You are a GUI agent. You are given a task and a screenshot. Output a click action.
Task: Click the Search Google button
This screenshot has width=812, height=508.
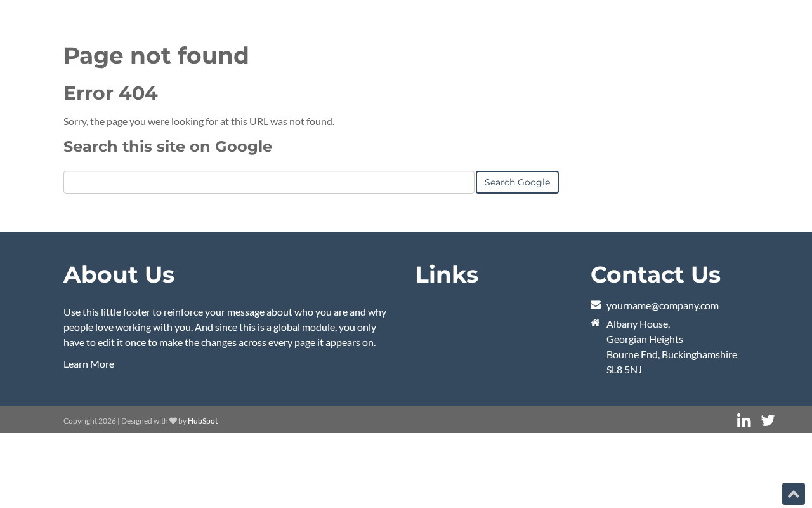[517, 182]
